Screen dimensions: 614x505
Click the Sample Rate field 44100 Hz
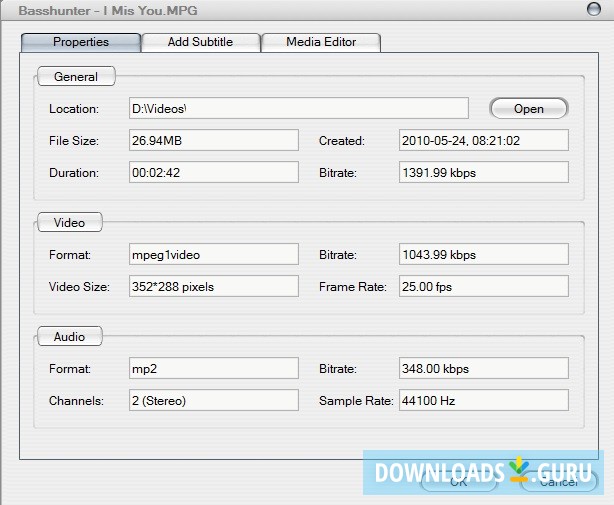tap(484, 400)
